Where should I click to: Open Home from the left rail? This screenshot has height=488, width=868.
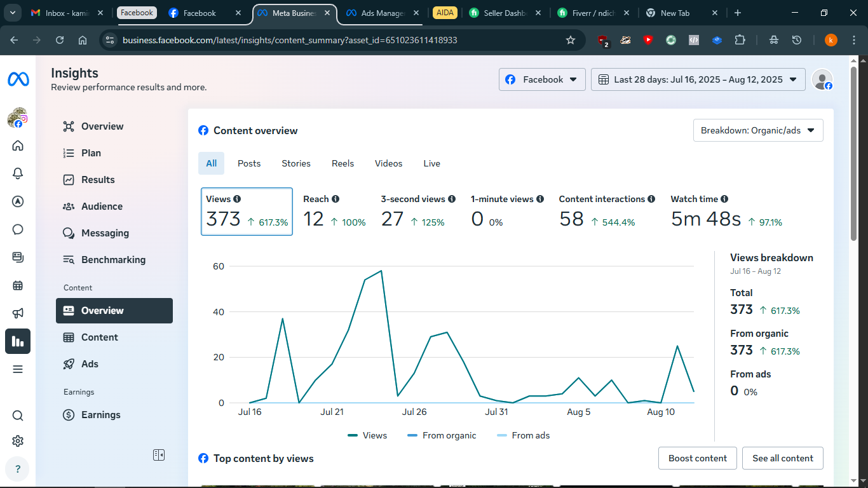[18, 146]
